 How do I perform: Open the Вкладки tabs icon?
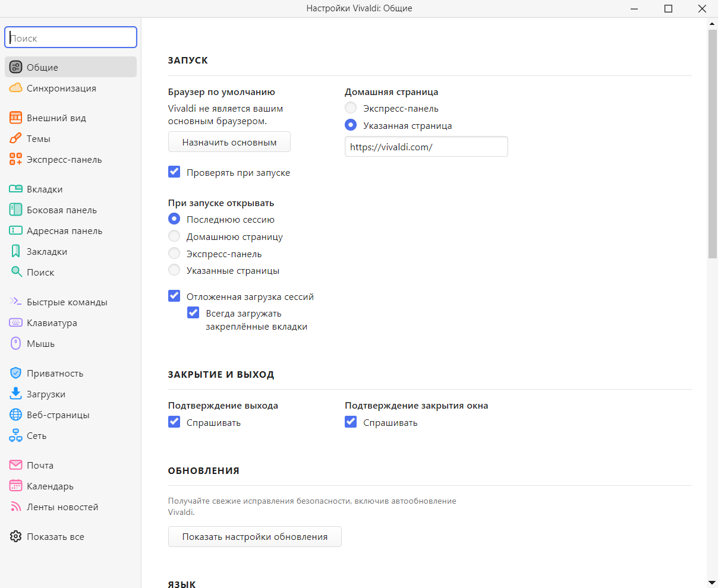pyautogui.click(x=16, y=189)
